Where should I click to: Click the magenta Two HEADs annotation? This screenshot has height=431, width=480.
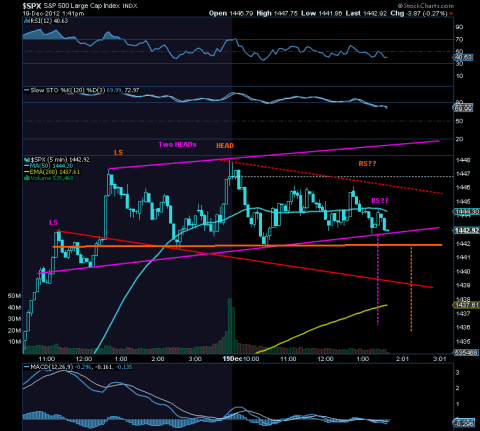177,144
